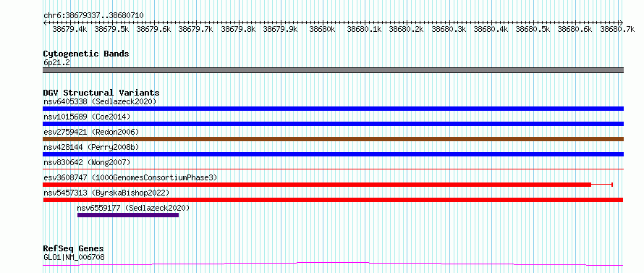This screenshot has width=644, height=273.
Task: Open the nsv5457313 (ByrskaBishop2022) label
Action: click(x=106, y=193)
